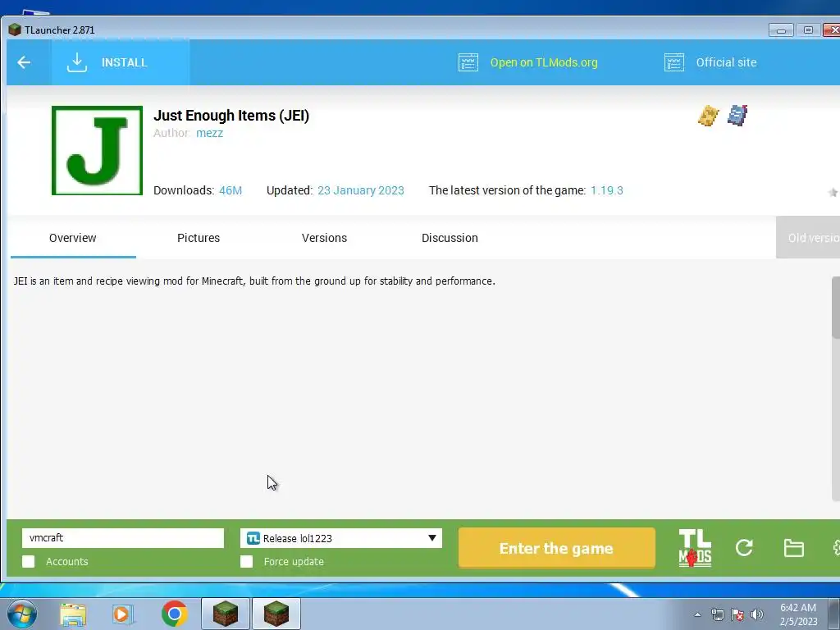Image resolution: width=840 pixels, height=630 pixels.
Task: Visit the Official site link
Action: 726,62
